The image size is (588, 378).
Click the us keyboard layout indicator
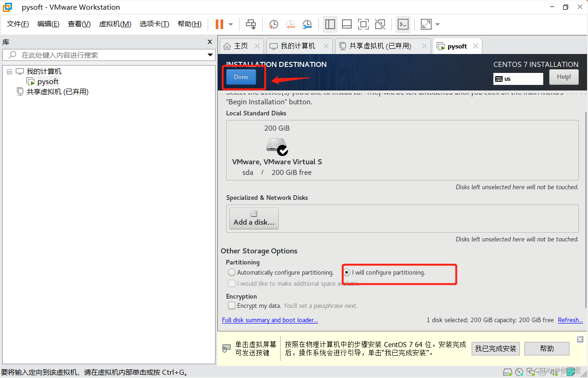tap(518, 79)
